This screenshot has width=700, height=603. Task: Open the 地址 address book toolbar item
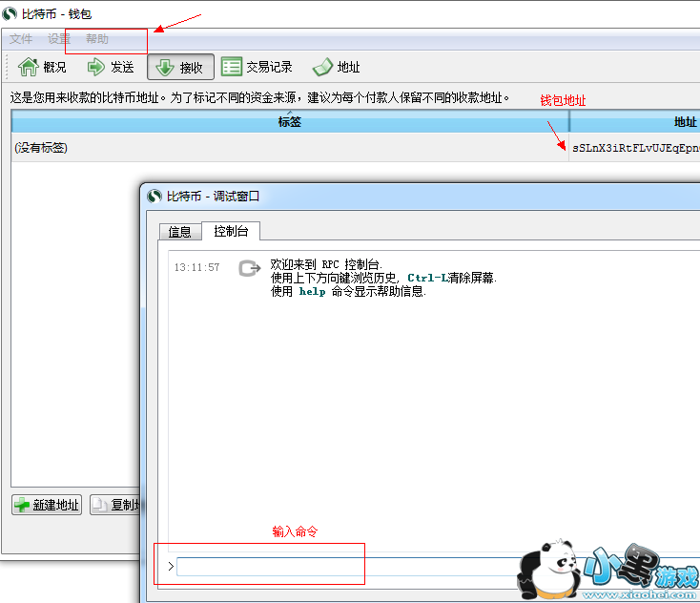[x=336, y=67]
